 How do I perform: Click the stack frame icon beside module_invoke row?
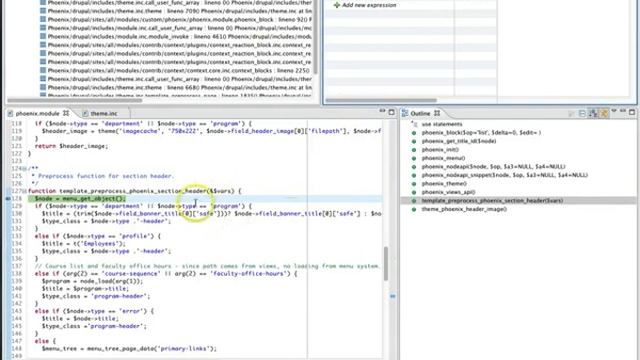pos(43,36)
